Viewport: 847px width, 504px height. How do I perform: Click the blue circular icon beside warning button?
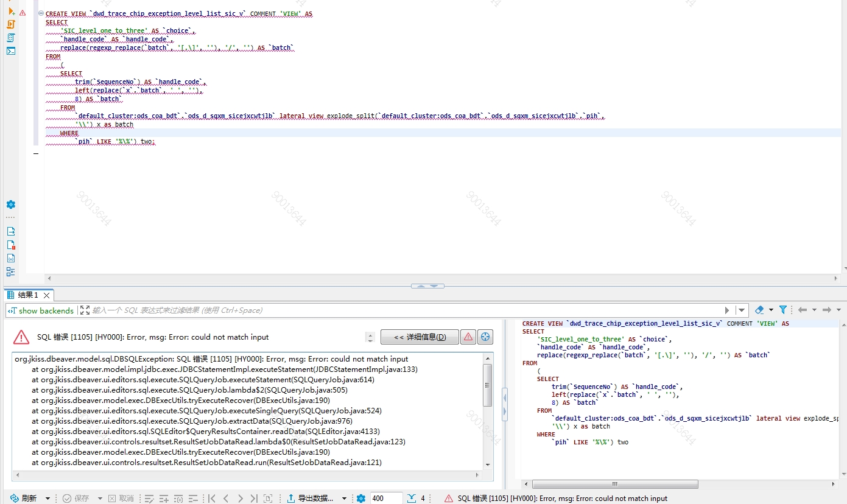[485, 337]
